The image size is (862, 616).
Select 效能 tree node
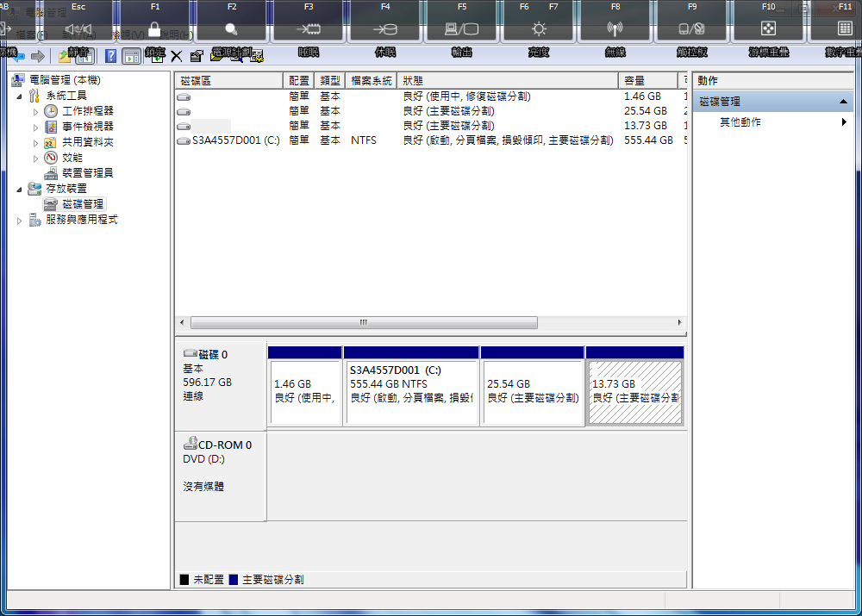pyautogui.click(x=72, y=158)
